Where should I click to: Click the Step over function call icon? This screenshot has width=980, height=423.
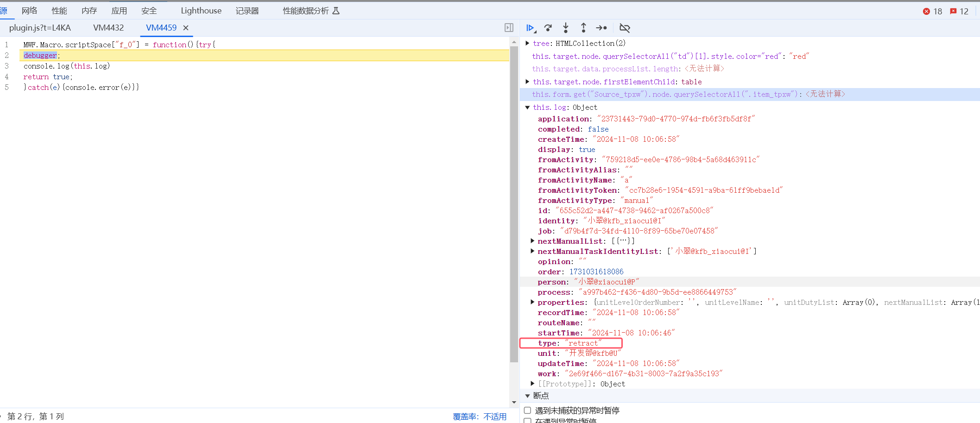pyautogui.click(x=548, y=28)
